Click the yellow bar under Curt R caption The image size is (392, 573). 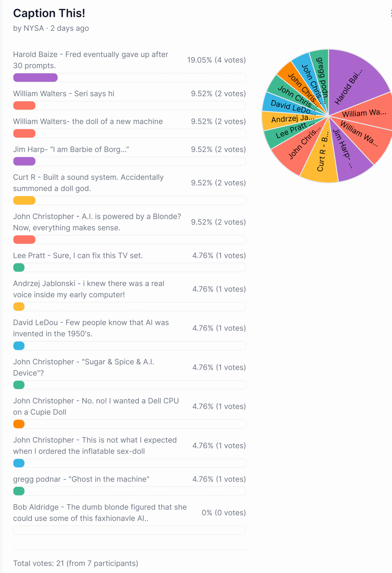[24, 201]
